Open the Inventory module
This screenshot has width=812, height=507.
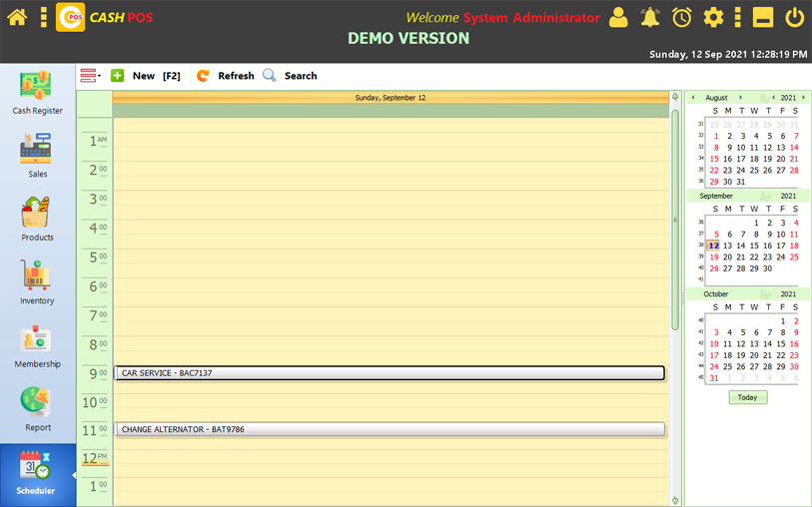point(37,282)
